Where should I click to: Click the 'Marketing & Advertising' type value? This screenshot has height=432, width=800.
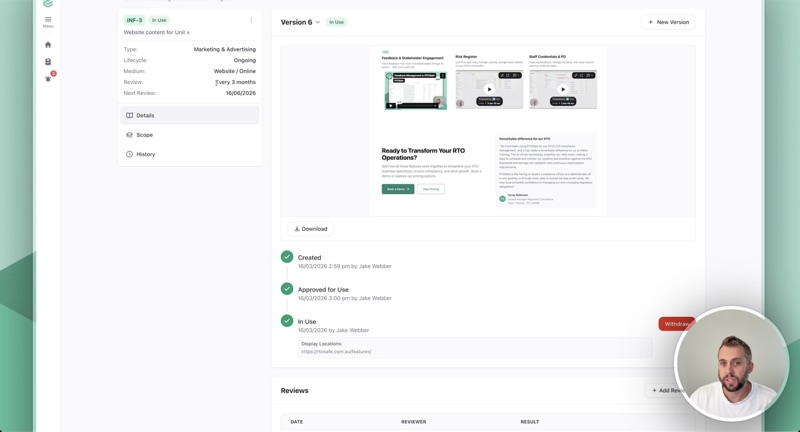coord(224,49)
